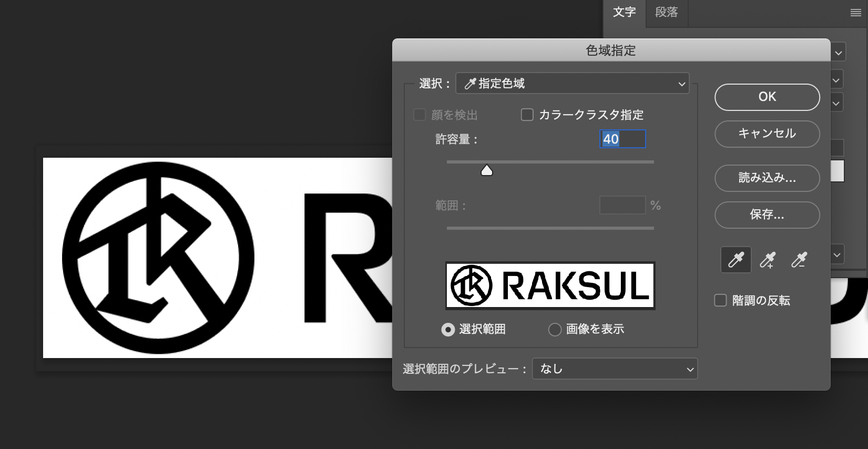Click the キャンセル button

[x=767, y=134]
